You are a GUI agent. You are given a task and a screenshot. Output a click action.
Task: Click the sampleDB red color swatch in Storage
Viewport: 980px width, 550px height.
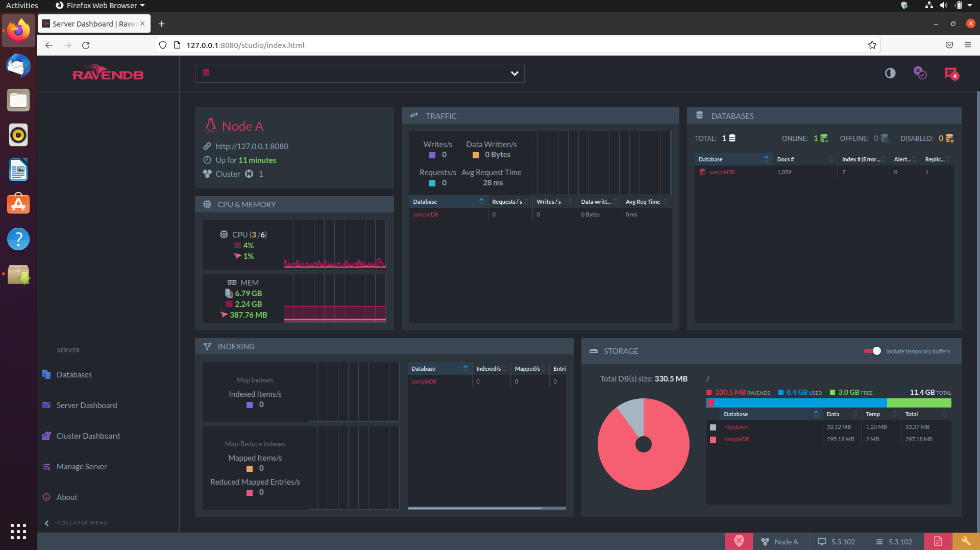[x=713, y=440]
